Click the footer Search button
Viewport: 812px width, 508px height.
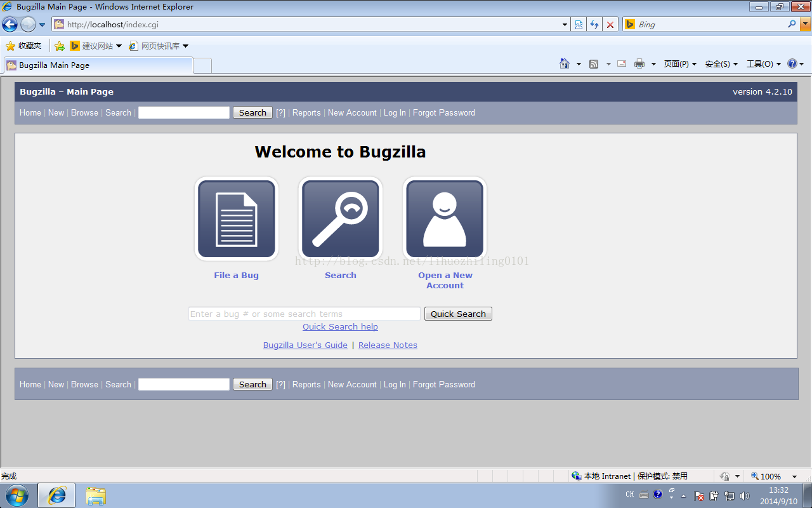[x=252, y=384]
